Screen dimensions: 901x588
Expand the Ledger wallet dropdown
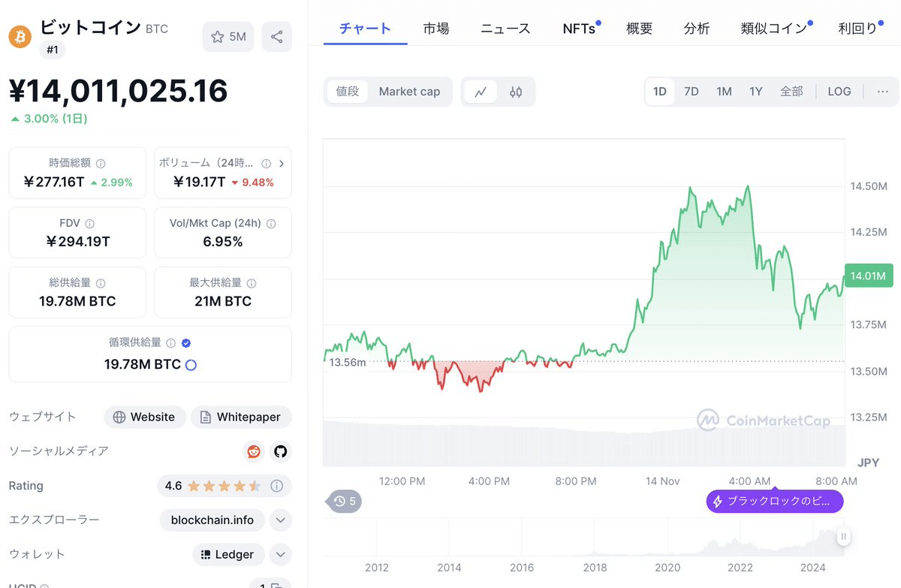280,554
